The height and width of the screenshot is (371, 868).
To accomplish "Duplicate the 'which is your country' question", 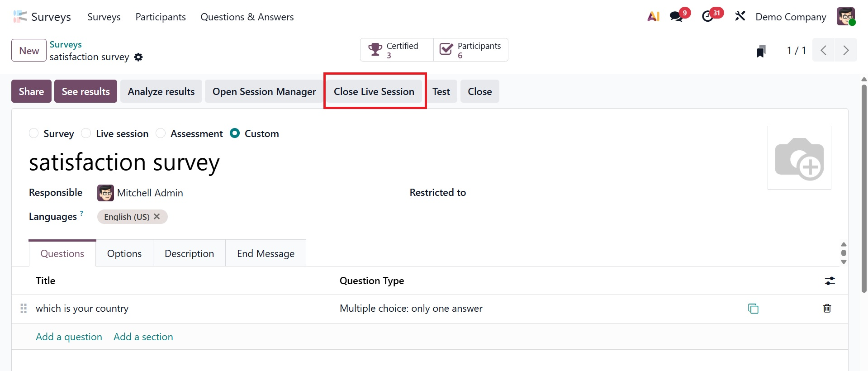I will (753, 309).
